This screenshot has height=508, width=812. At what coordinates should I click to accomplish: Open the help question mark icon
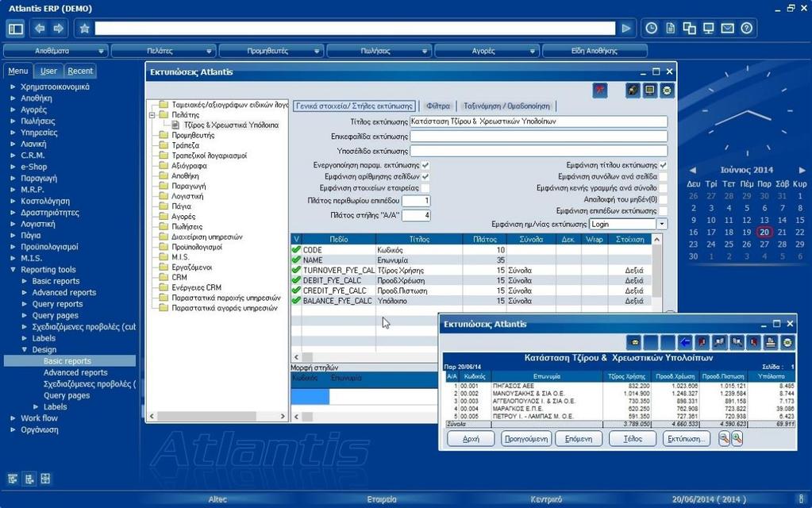746,29
